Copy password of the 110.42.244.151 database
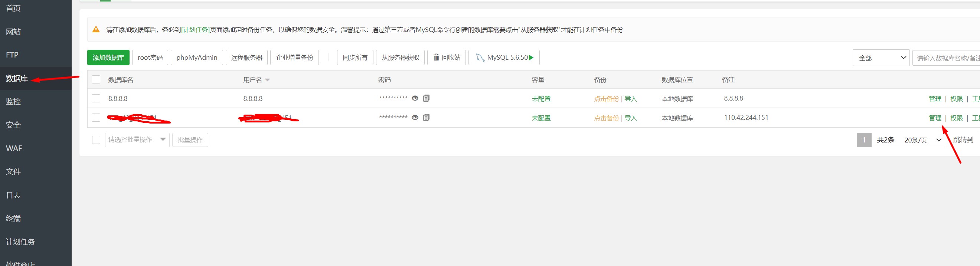Viewport: 980px width, 266px height. tap(426, 118)
